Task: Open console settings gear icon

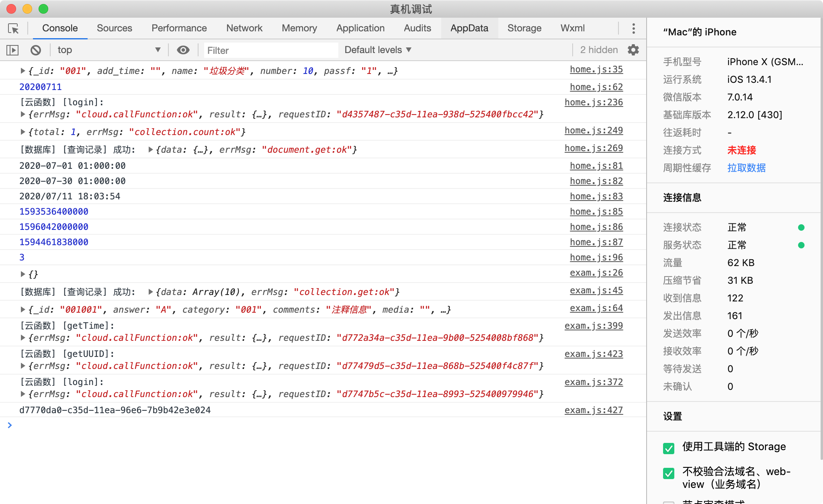Action: coord(633,50)
